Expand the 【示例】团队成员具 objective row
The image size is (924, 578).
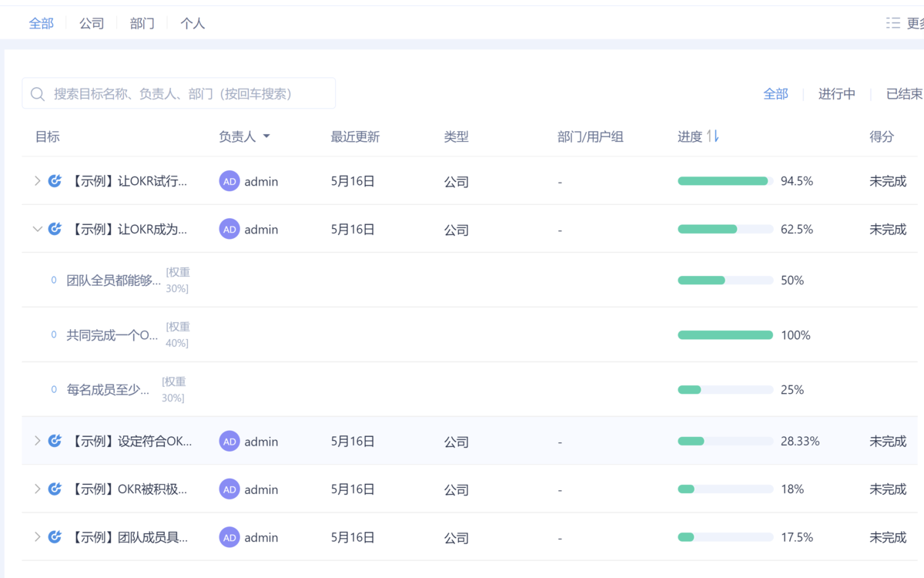(37, 536)
